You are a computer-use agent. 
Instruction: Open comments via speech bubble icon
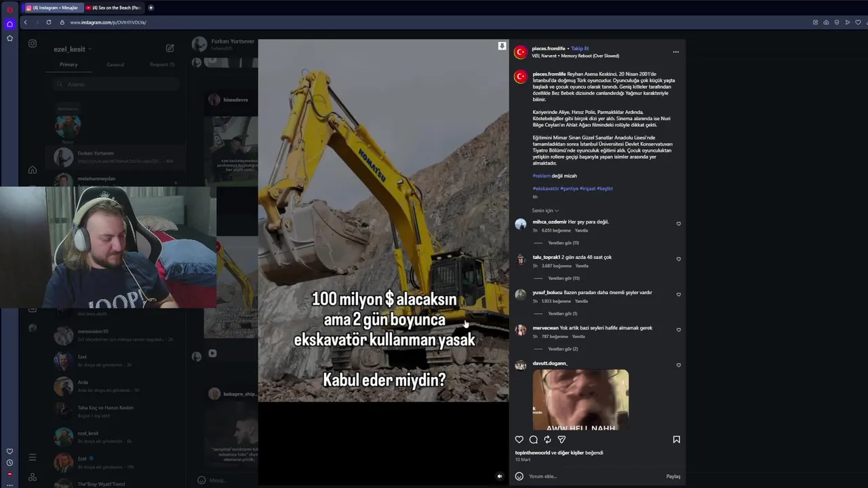tap(534, 440)
